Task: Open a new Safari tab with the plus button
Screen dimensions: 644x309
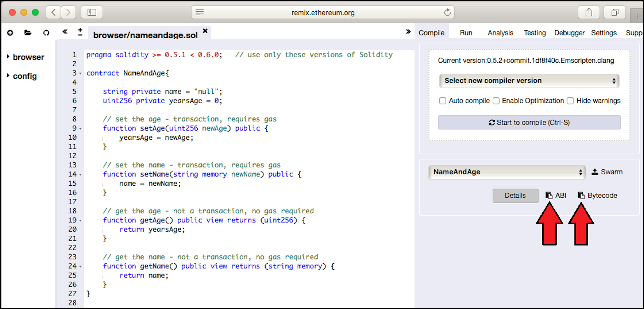Action: pos(637,16)
